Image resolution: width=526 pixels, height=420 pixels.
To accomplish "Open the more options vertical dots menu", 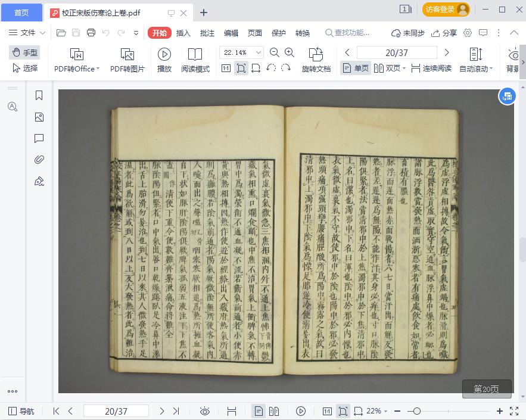I will click(x=499, y=33).
